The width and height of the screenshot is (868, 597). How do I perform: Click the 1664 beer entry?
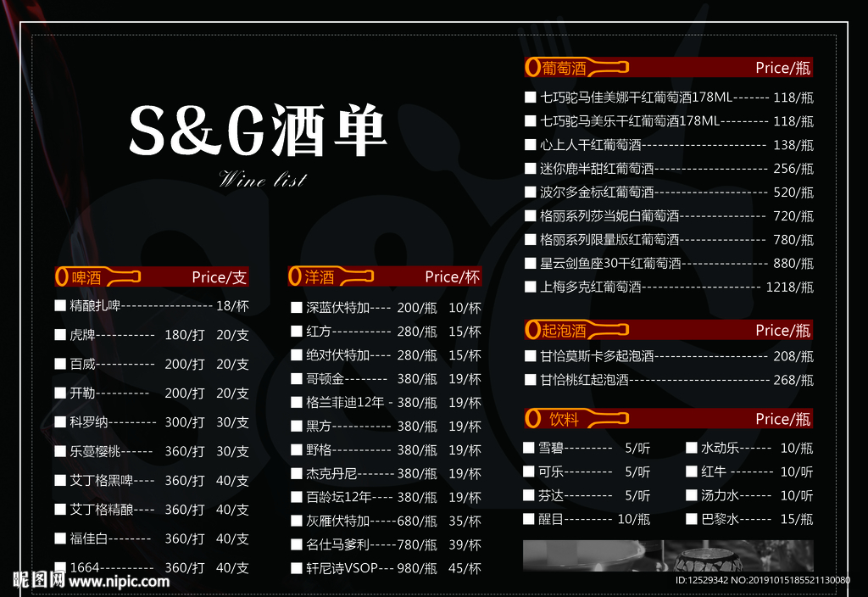click(84, 567)
